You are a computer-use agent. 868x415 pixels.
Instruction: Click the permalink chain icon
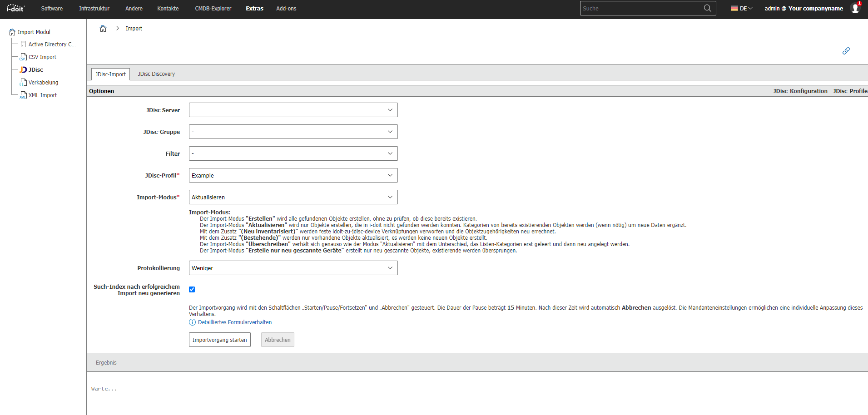[846, 51]
